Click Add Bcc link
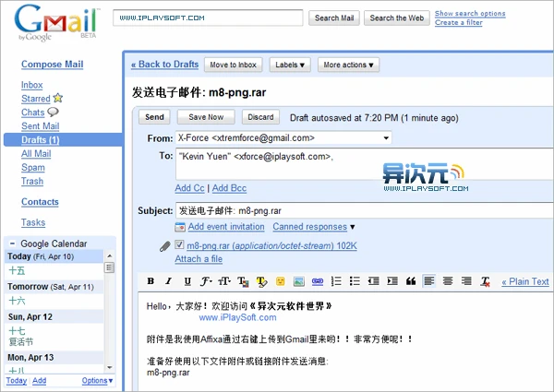 [x=229, y=188]
